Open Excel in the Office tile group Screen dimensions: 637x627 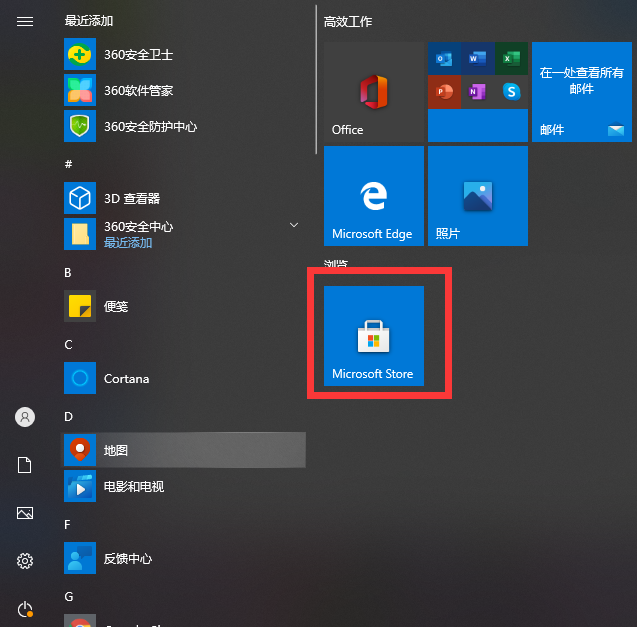[511, 59]
